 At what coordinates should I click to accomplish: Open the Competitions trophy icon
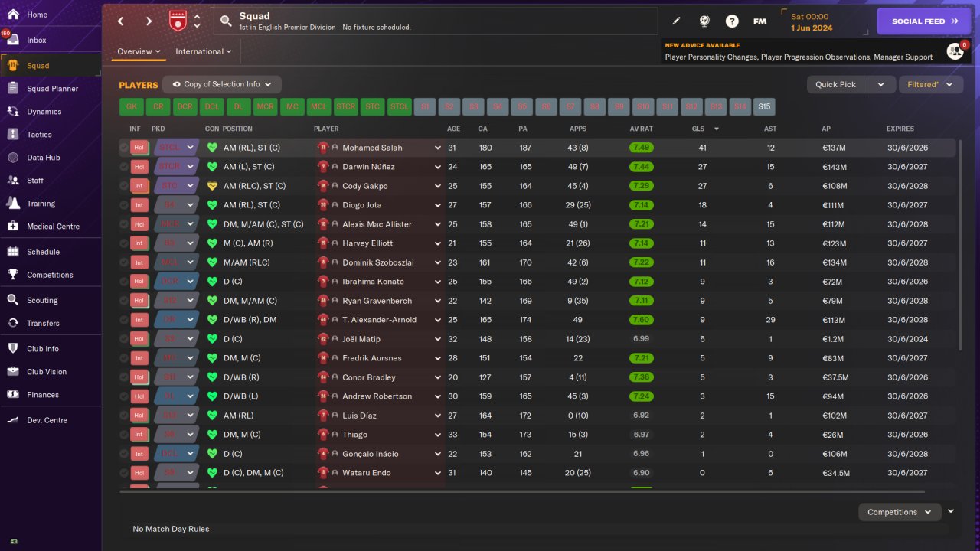coord(13,275)
